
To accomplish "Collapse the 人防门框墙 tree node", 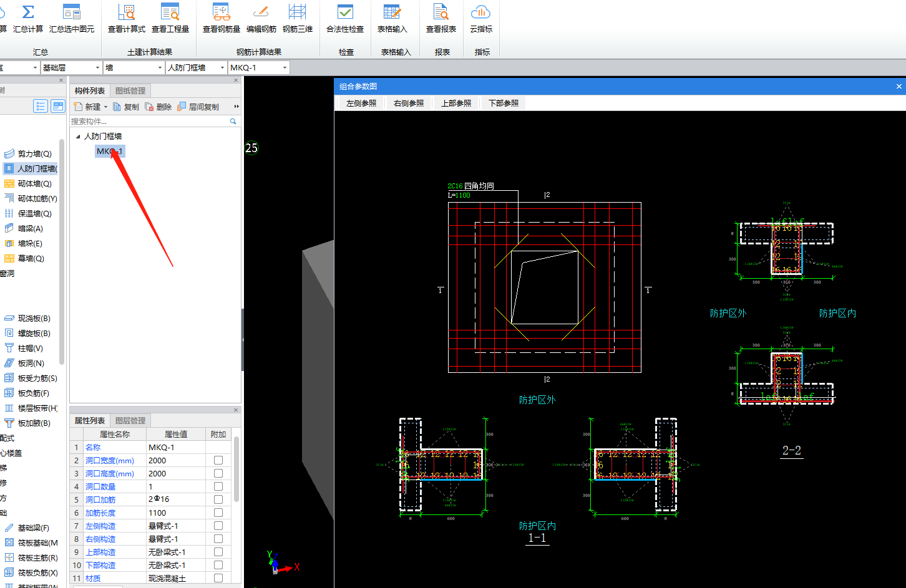I will pos(78,136).
